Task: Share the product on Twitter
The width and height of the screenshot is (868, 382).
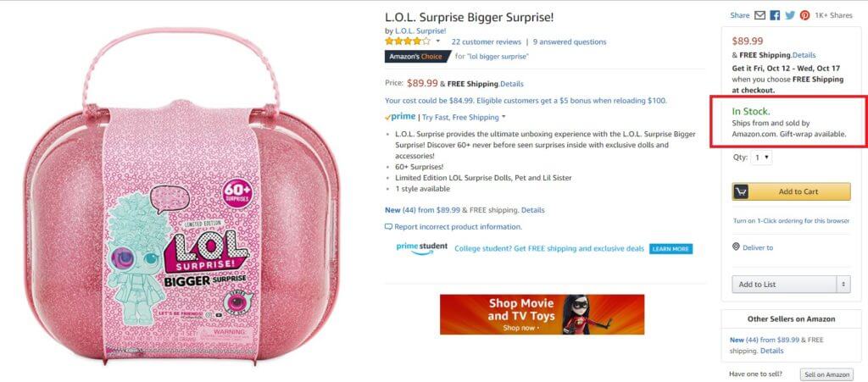Action: tap(790, 15)
